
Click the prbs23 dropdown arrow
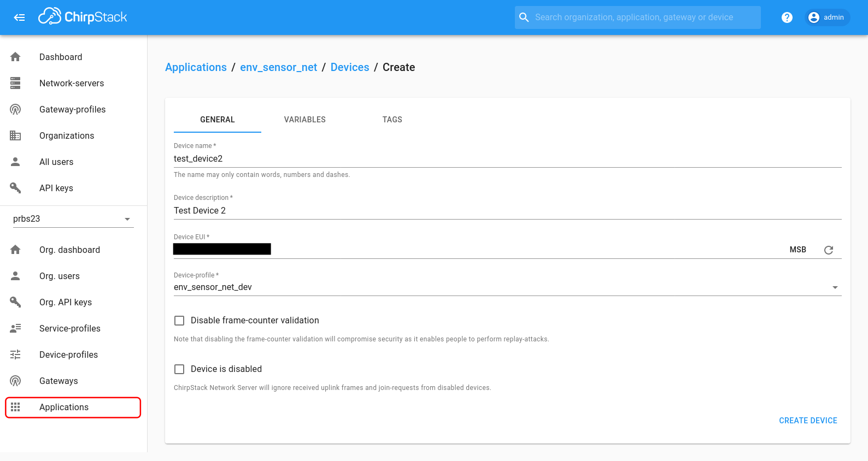coord(127,219)
